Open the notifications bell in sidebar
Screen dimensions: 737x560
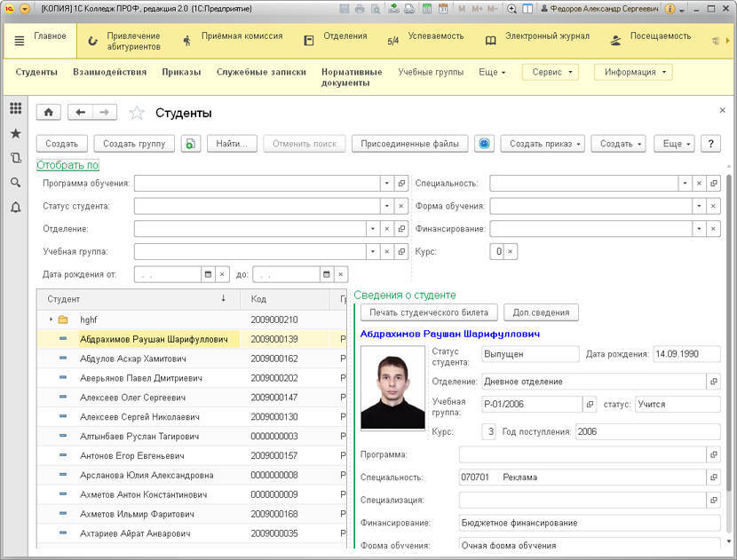click(x=15, y=207)
